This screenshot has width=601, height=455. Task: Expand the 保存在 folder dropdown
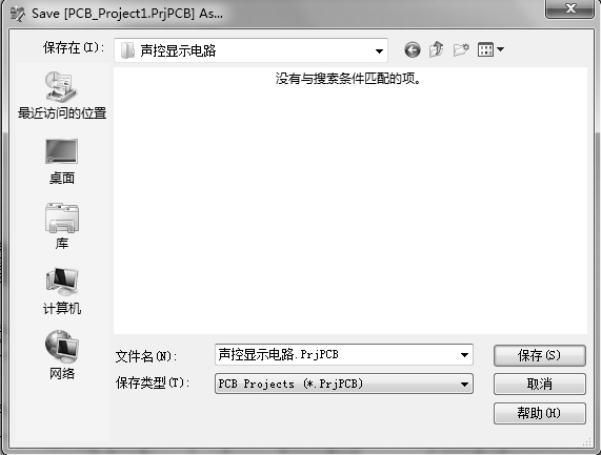coord(379,51)
